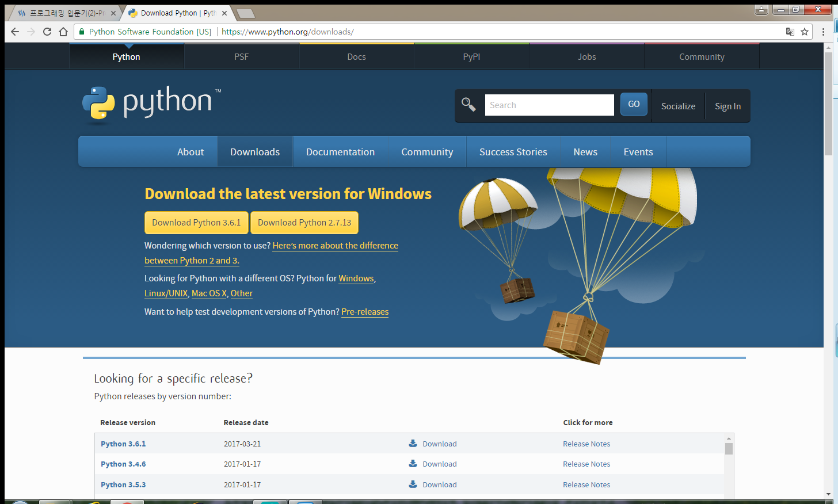Click the browser back arrow
This screenshot has height=504, width=838.
[15, 32]
